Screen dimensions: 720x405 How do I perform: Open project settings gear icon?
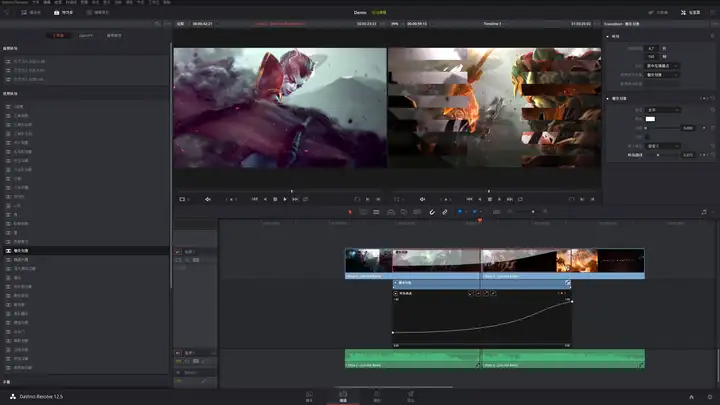[x=710, y=397]
